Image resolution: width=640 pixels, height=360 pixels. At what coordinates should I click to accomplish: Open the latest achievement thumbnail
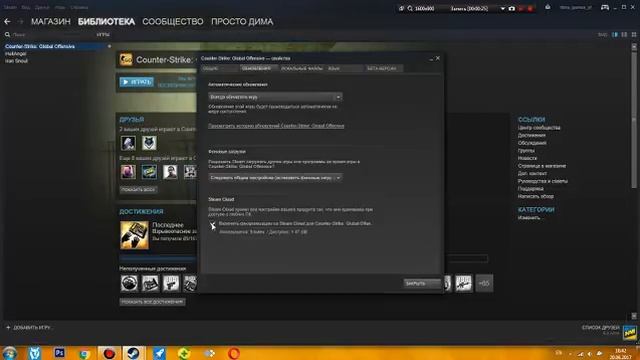[134, 235]
